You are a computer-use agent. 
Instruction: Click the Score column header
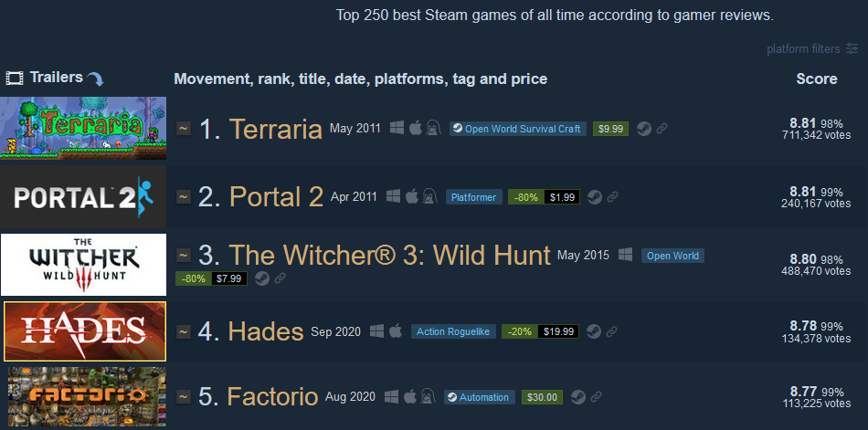[817, 79]
